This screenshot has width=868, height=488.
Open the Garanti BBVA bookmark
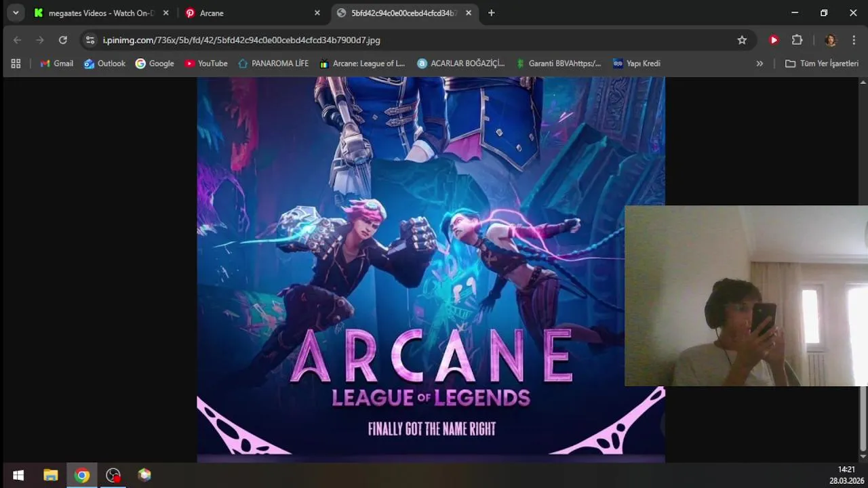(558, 63)
